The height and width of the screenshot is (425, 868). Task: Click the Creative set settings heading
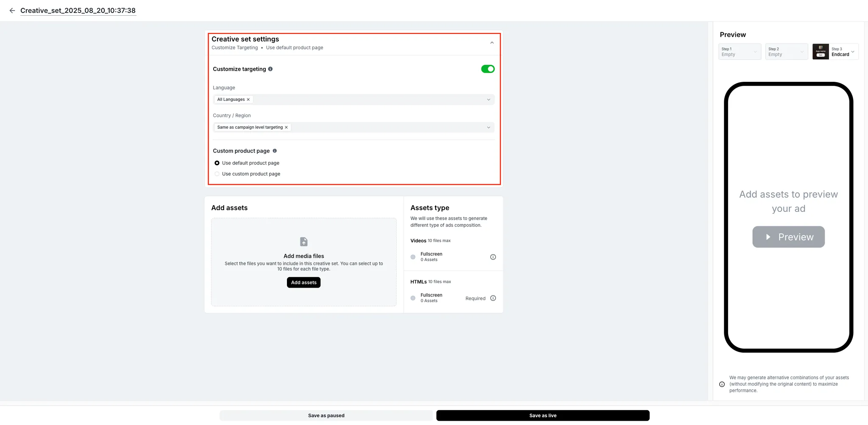(245, 39)
